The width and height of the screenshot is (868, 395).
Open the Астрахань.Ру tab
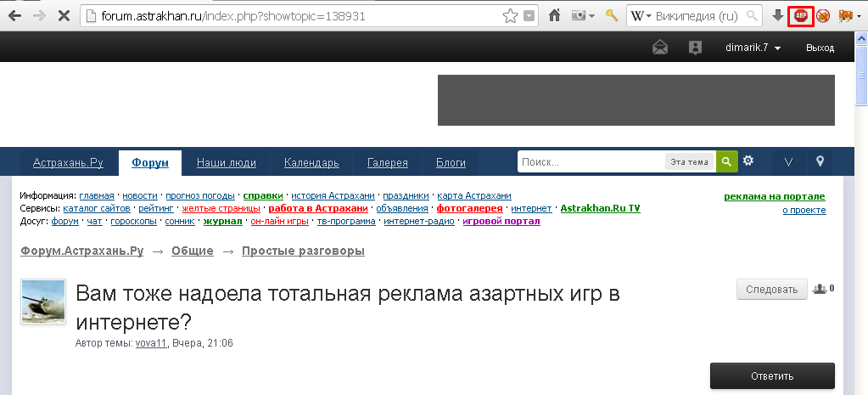coord(68,163)
